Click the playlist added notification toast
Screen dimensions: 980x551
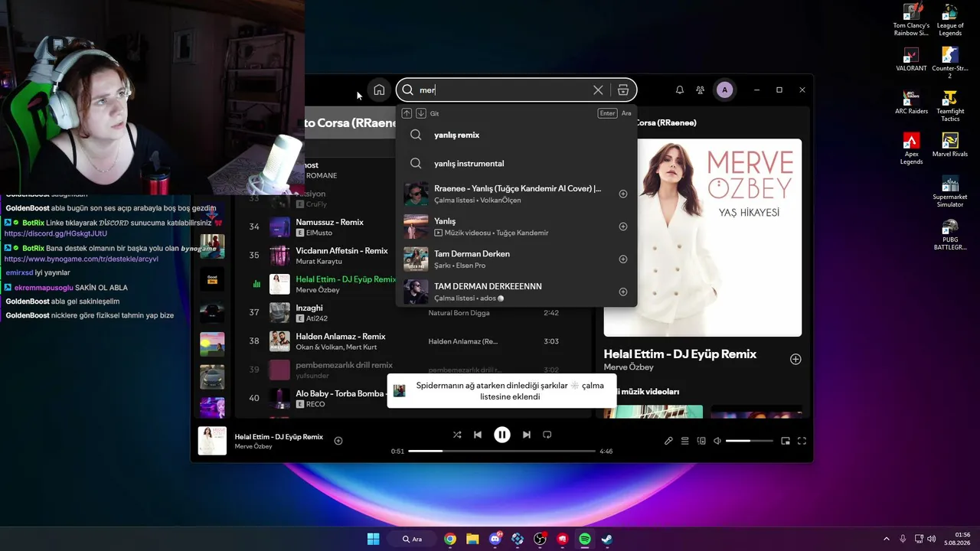(x=501, y=391)
